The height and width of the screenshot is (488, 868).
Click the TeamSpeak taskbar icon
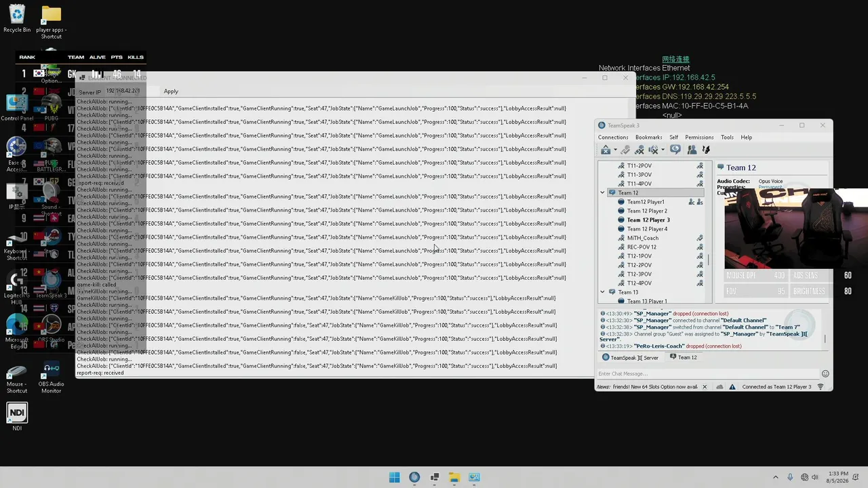click(x=414, y=477)
